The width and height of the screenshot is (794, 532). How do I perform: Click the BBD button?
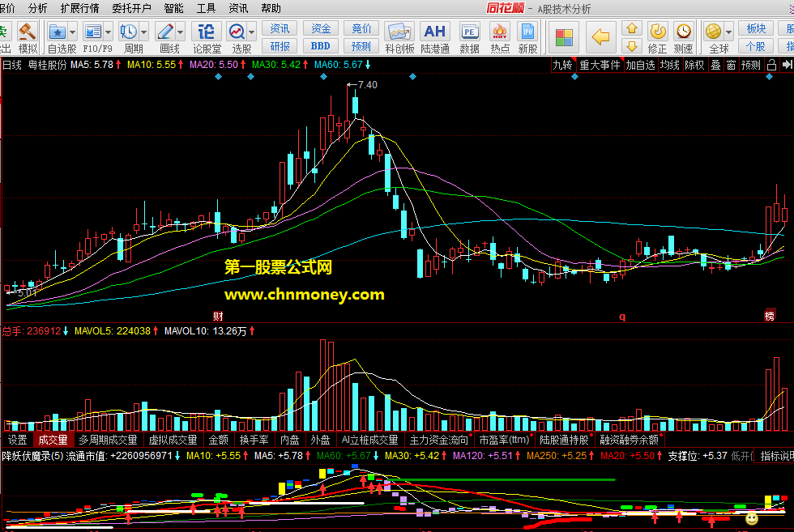[321, 46]
